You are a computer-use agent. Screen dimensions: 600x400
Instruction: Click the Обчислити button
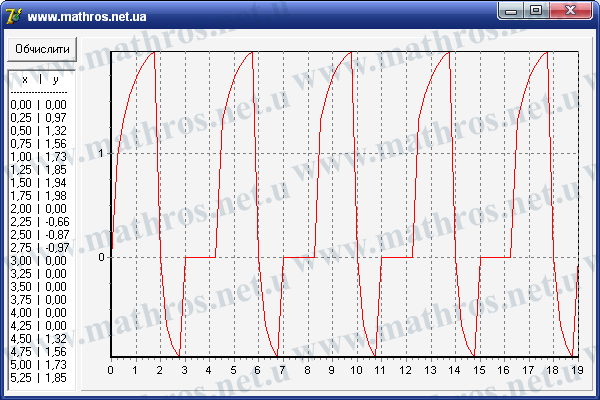point(42,49)
